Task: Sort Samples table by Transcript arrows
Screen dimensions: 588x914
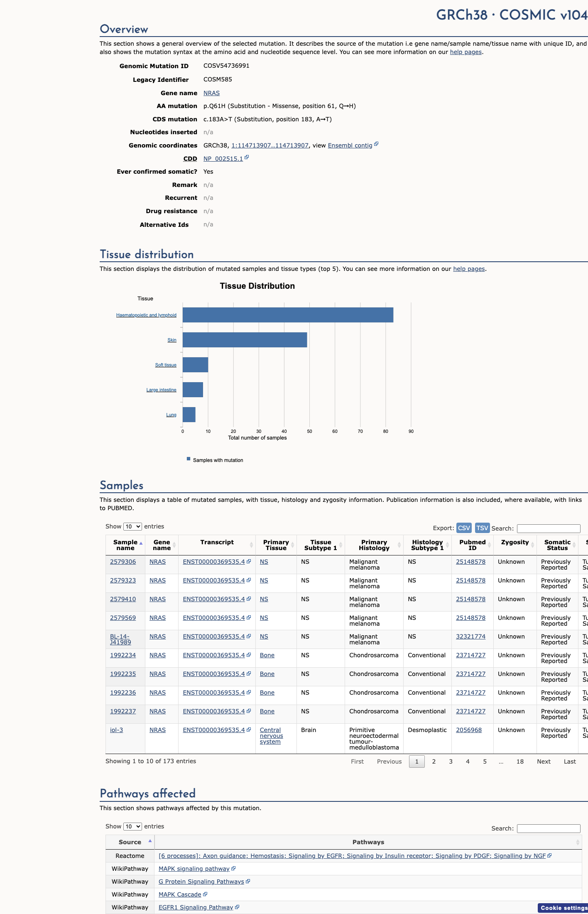Action: [x=251, y=545]
